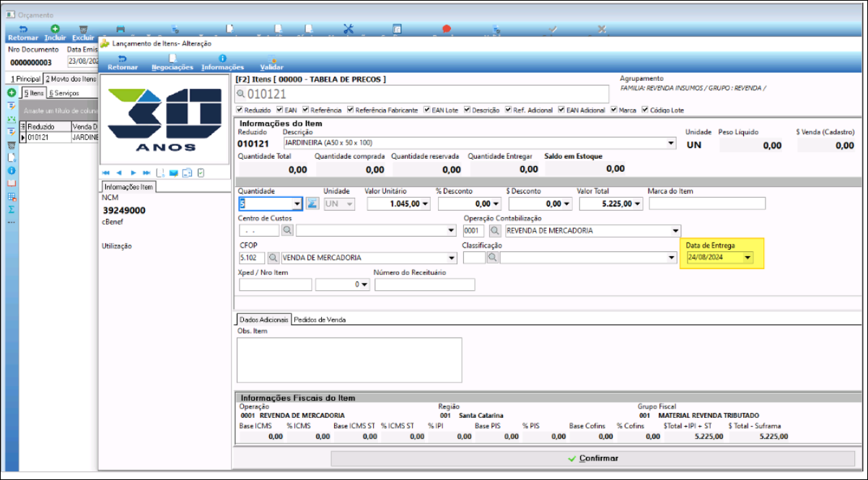Open the Informações toolbar button

(x=222, y=63)
